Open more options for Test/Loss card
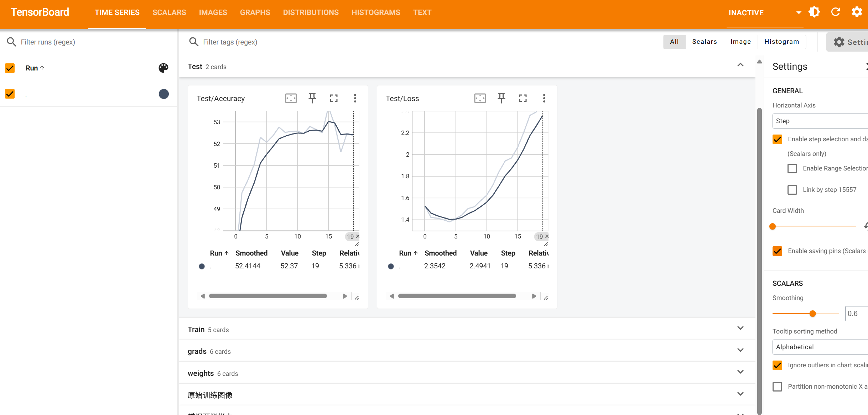This screenshot has height=415, width=868. click(544, 98)
